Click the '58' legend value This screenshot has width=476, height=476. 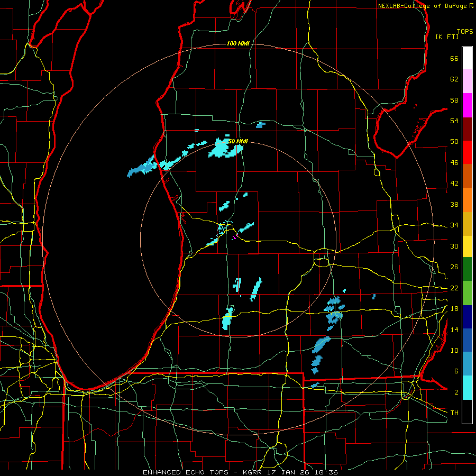454,100
